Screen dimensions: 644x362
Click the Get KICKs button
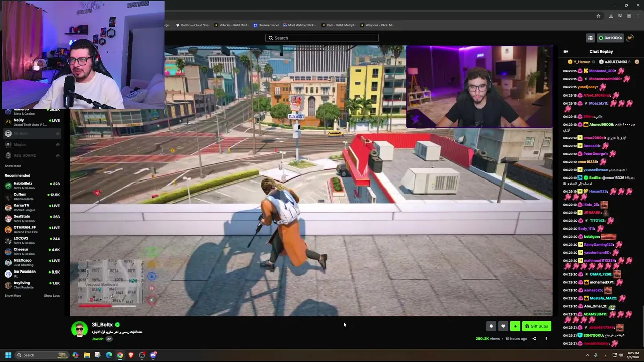(x=610, y=38)
